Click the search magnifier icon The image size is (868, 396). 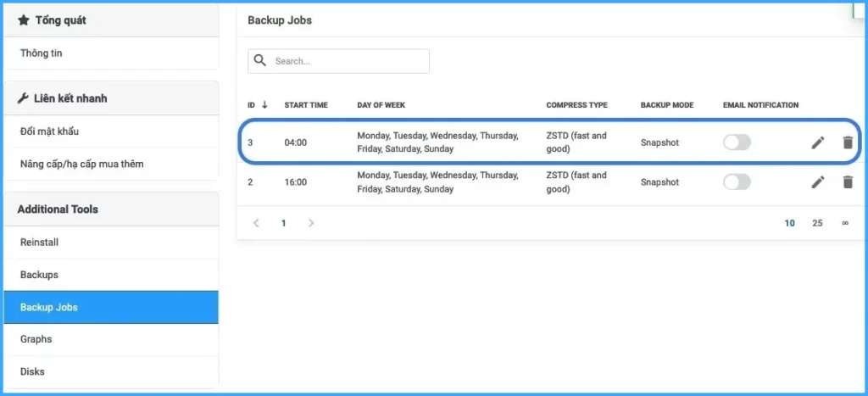tap(259, 60)
